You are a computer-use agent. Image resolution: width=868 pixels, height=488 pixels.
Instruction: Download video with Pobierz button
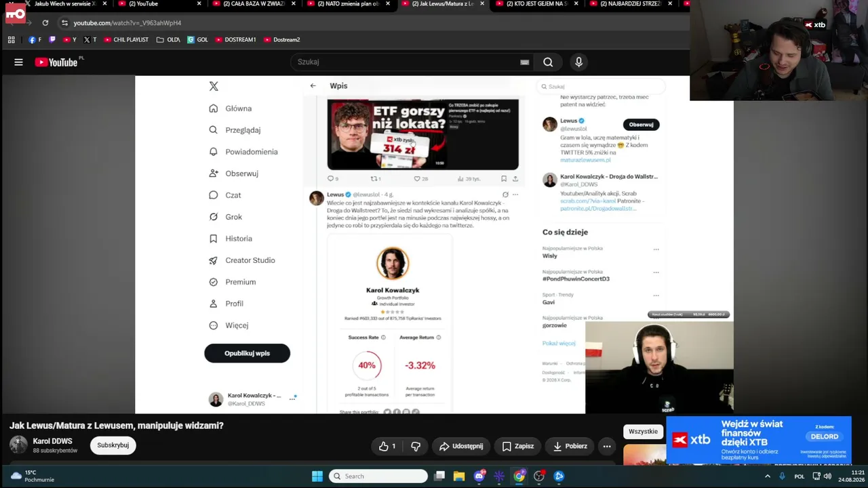(x=570, y=446)
